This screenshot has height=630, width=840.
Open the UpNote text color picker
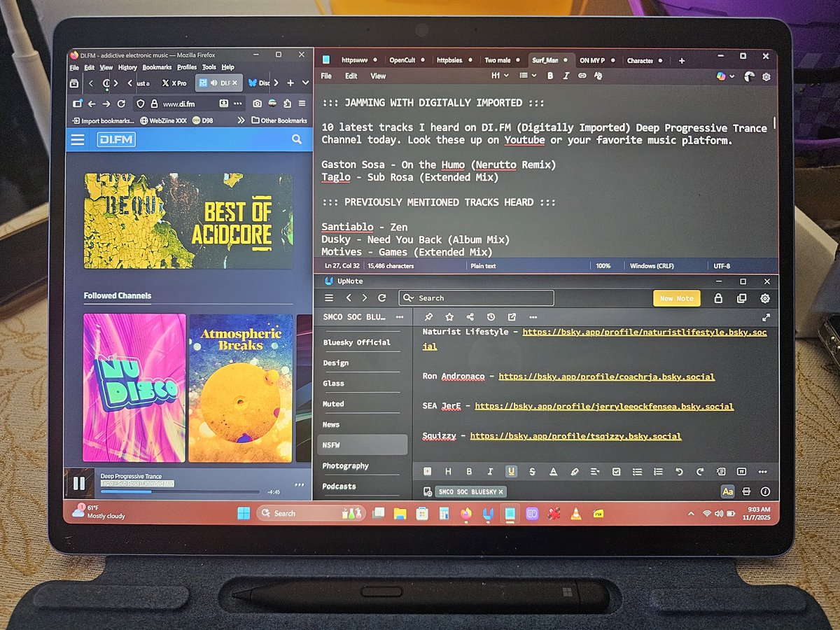[x=553, y=472]
